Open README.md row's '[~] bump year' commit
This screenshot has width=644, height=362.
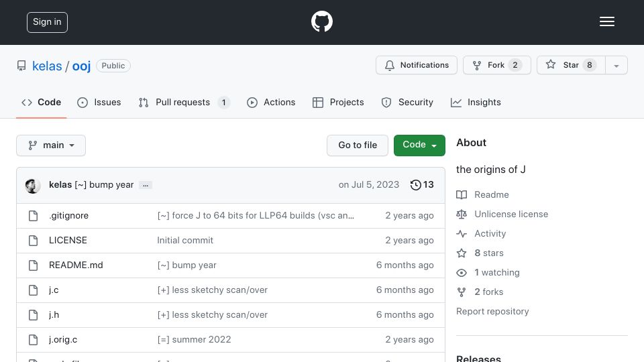[187, 265]
